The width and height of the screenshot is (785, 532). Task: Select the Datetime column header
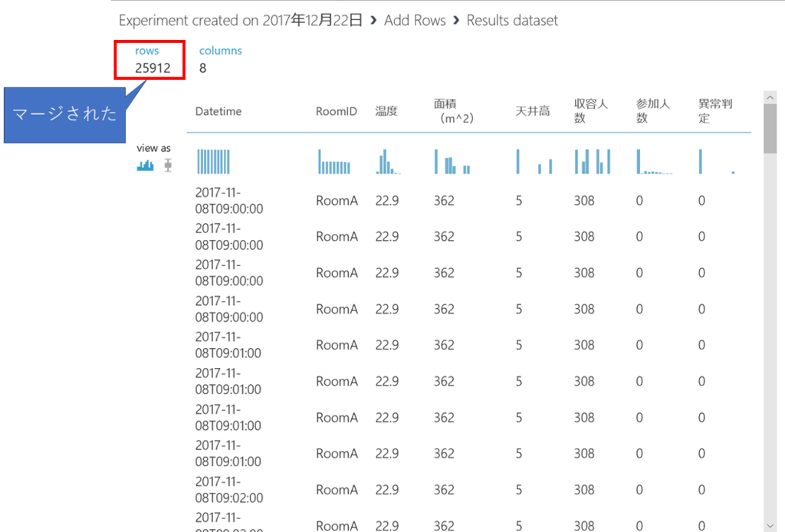click(218, 111)
